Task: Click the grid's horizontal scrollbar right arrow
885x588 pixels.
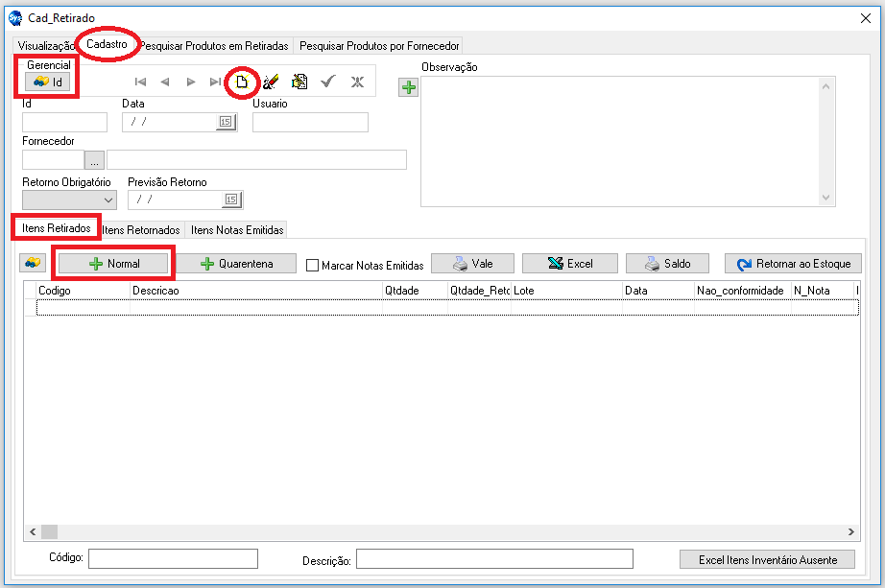Action: tap(849, 531)
